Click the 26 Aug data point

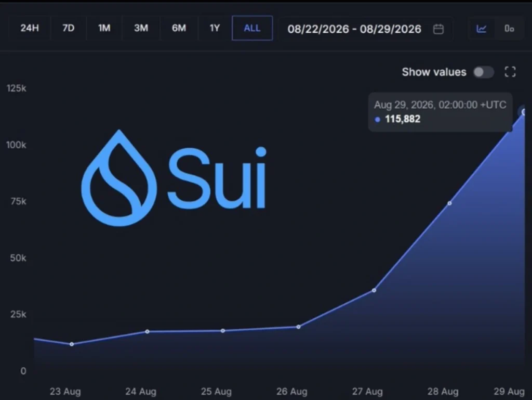click(x=299, y=327)
